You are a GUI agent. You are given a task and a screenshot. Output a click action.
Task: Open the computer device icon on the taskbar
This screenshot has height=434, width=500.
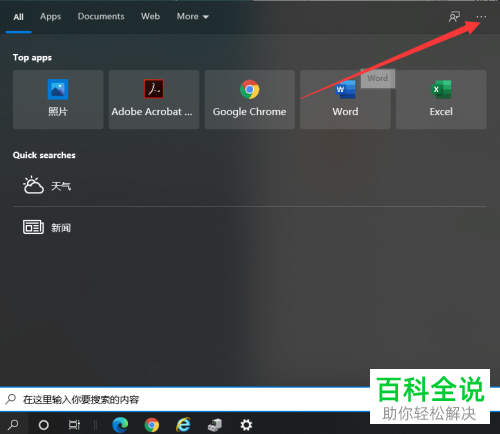tap(215, 425)
